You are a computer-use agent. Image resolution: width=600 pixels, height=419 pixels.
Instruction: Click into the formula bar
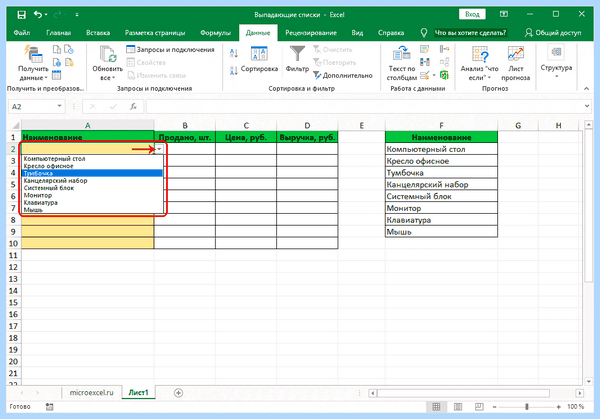click(x=364, y=106)
